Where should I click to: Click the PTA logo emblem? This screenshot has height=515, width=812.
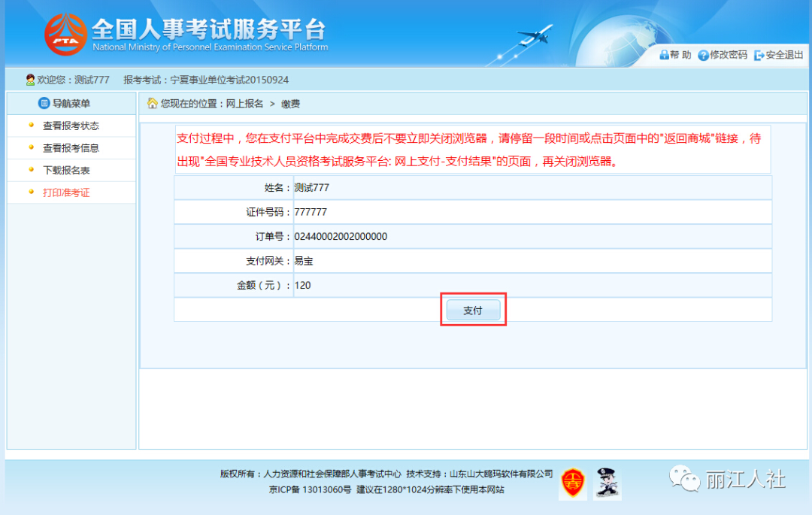coord(65,35)
